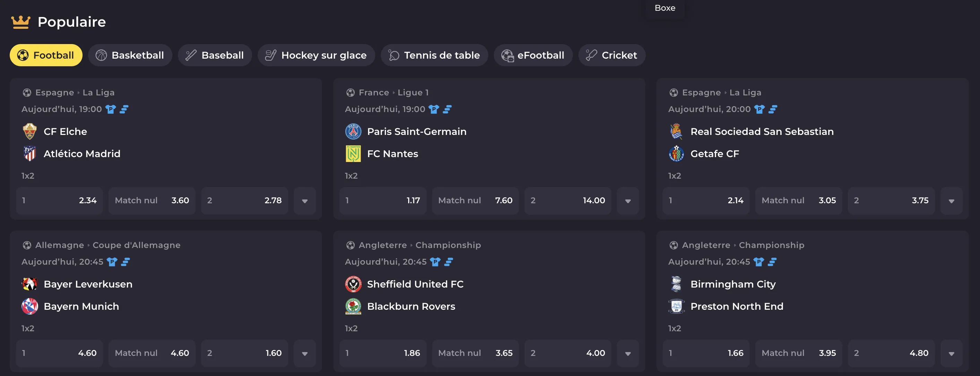Screen dimensions: 980x376
Task: Open extra markets for Sheffield vs Blackburn
Action: click(x=628, y=353)
